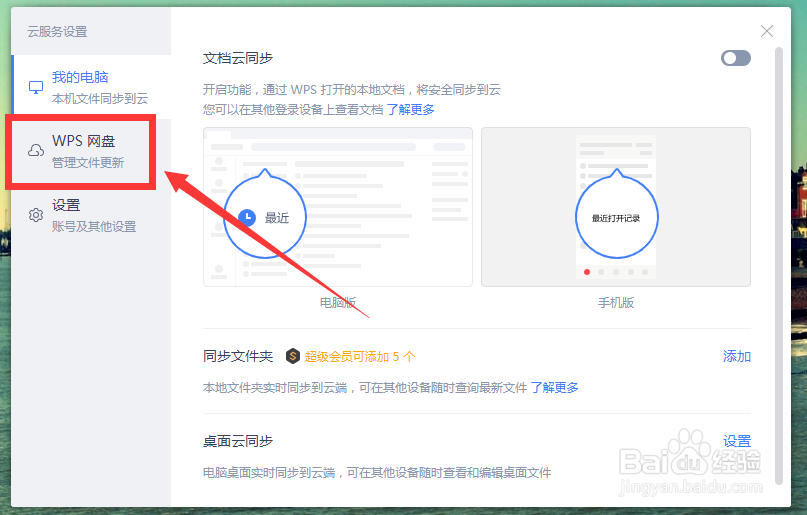The width and height of the screenshot is (807, 515).
Task: Click 超级会员可添加 5 个 link
Action: (x=360, y=357)
